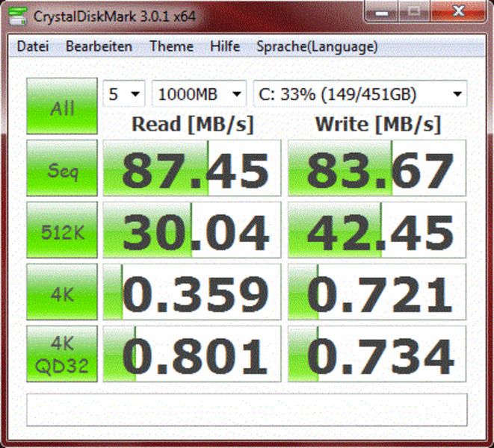Run all benchmarks with the All button

coord(62,106)
